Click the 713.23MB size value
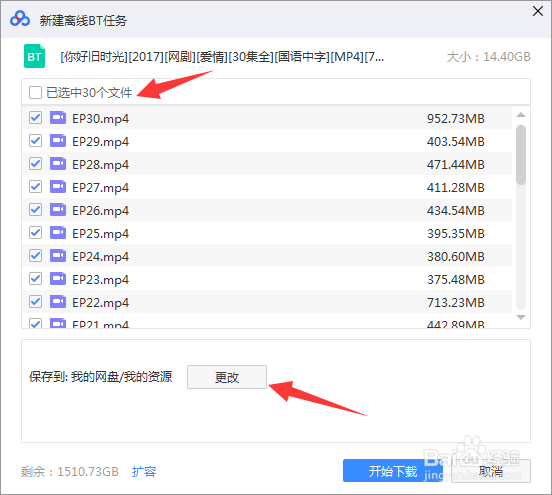The height and width of the screenshot is (495, 552). point(456,302)
